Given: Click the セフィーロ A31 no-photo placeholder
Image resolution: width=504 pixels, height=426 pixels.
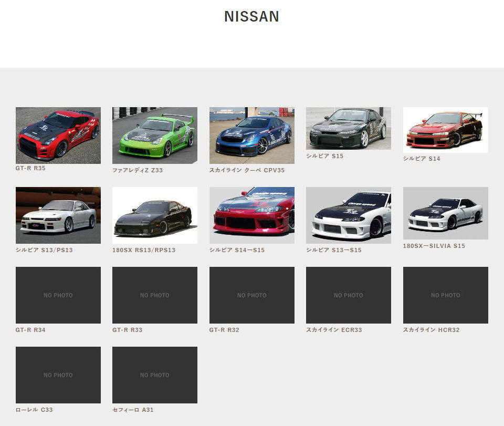Looking at the screenshot, I should tap(154, 375).
